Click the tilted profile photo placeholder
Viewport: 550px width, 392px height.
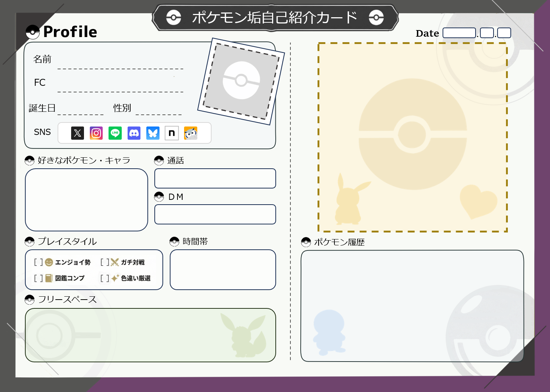(x=241, y=81)
